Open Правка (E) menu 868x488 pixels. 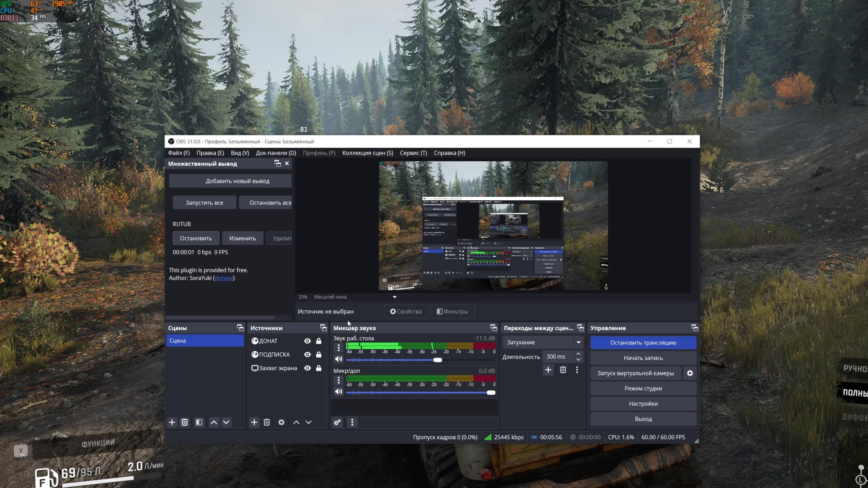coord(210,153)
